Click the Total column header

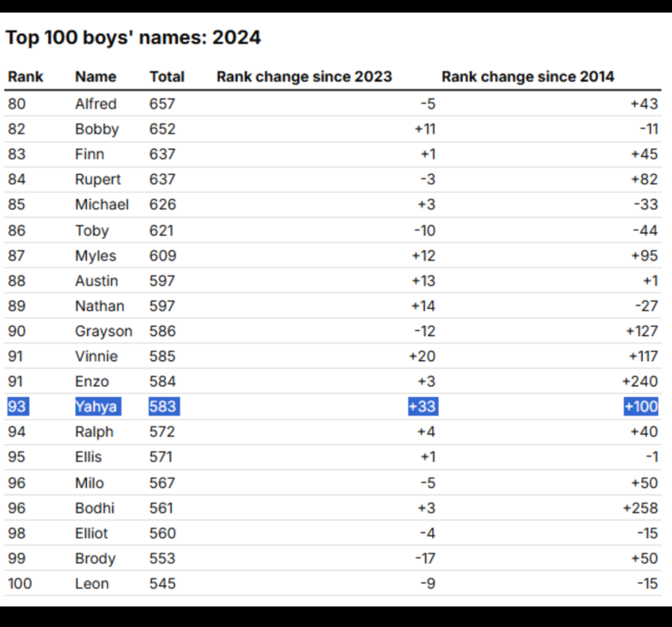pyautogui.click(x=166, y=77)
